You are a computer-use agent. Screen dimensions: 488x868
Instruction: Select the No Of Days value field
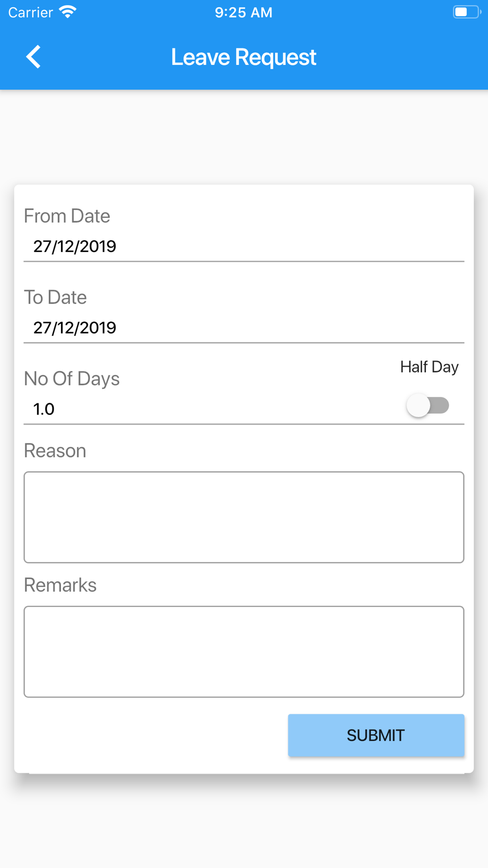[x=210, y=409]
